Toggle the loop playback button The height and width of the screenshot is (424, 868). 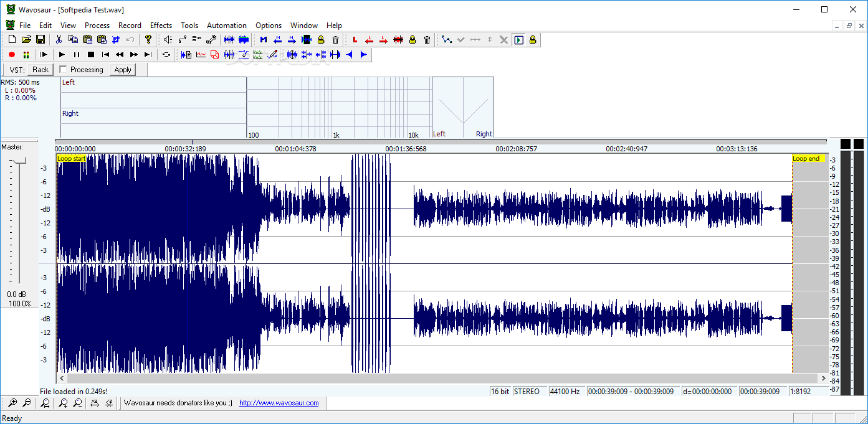(166, 55)
